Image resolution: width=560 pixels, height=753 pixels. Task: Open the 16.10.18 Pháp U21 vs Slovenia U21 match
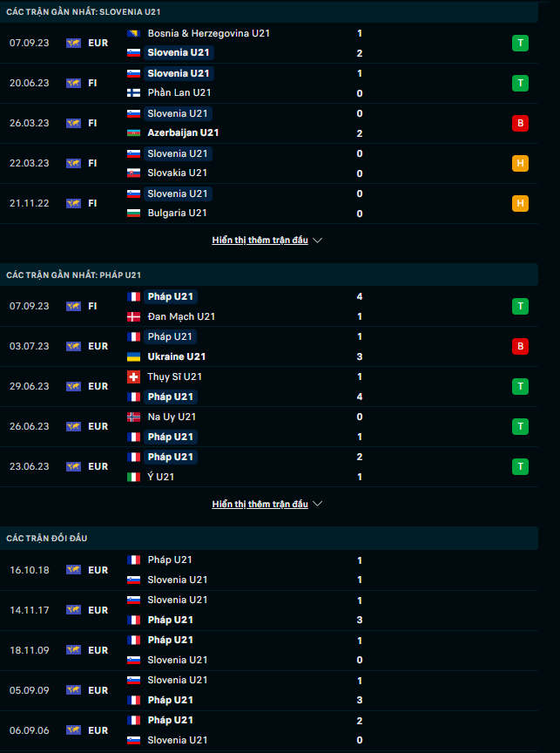(x=244, y=570)
